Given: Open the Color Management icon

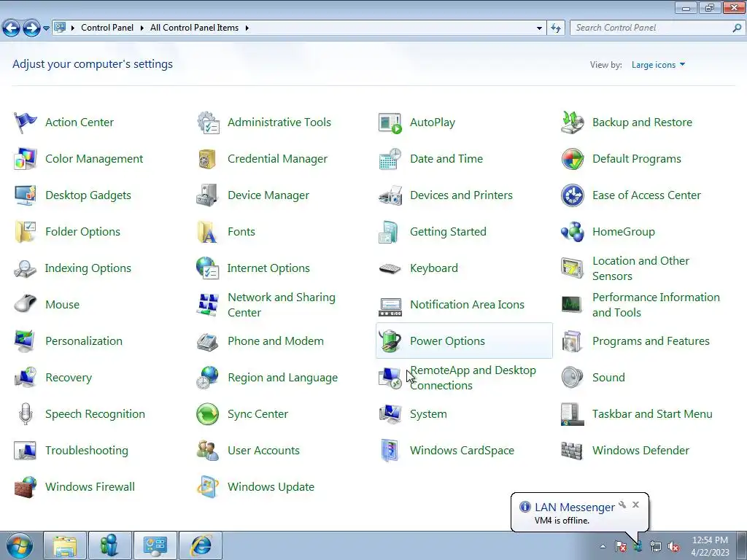Looking at the screenshot, I should (x=26, y=158).
